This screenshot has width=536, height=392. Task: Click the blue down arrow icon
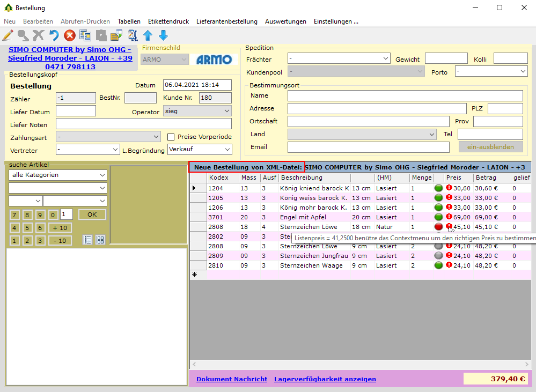(163, 35)
